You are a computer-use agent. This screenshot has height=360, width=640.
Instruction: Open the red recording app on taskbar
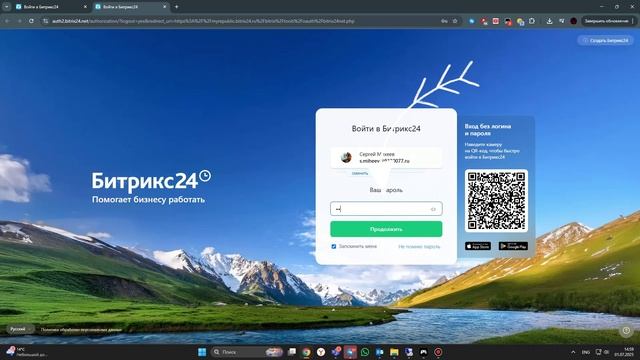pyautogui.click(x=438, y=352)
